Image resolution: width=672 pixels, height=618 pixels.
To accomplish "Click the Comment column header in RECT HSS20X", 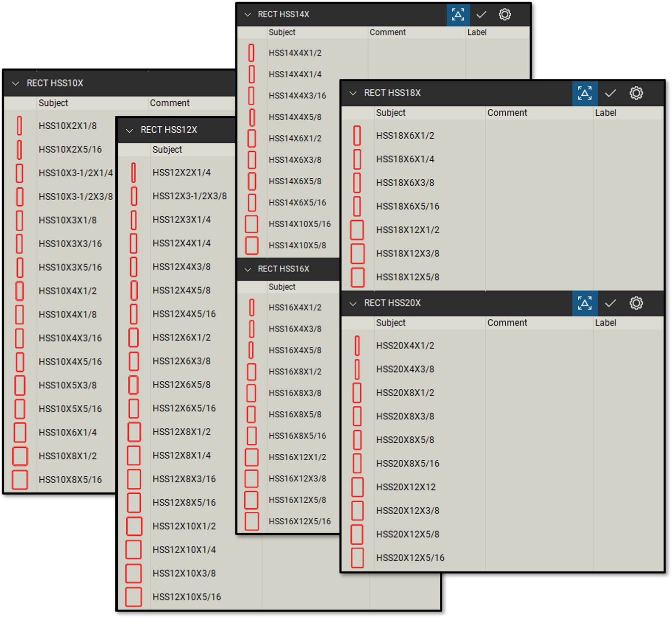I will [x=507, y=322].
